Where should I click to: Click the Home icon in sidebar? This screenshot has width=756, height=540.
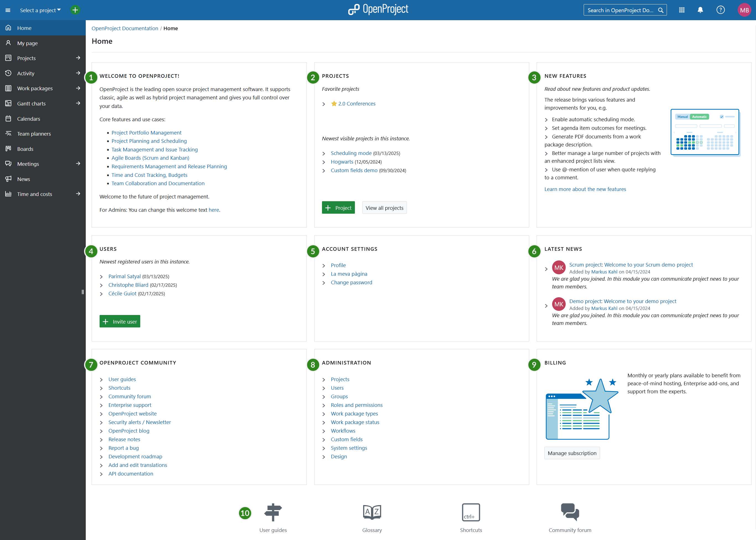[x=8, y=28]
